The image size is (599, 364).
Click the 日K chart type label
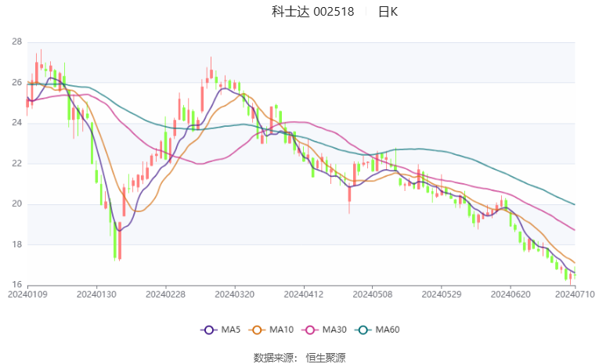tap(388, 12)
